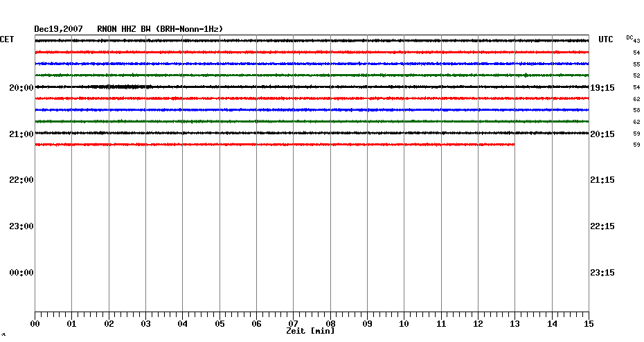The width and height of the screenshot is (644, 342).
Task: Click minute label 09 on Zeit axis
Action: coord(367,324)
